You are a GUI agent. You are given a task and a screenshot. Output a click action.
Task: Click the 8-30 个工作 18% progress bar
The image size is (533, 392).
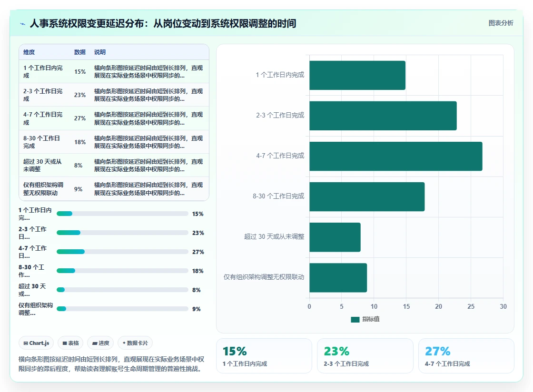[122, 271]
